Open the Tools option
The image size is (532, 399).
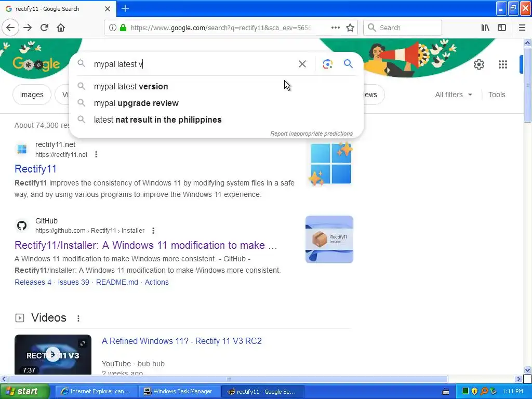point(497,95)
